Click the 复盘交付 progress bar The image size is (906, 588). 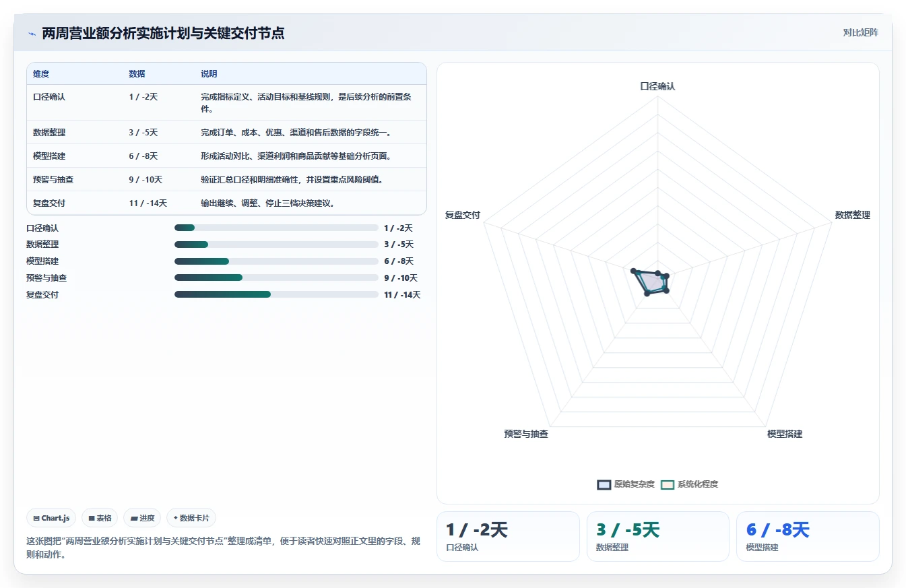tap(276, 294)
